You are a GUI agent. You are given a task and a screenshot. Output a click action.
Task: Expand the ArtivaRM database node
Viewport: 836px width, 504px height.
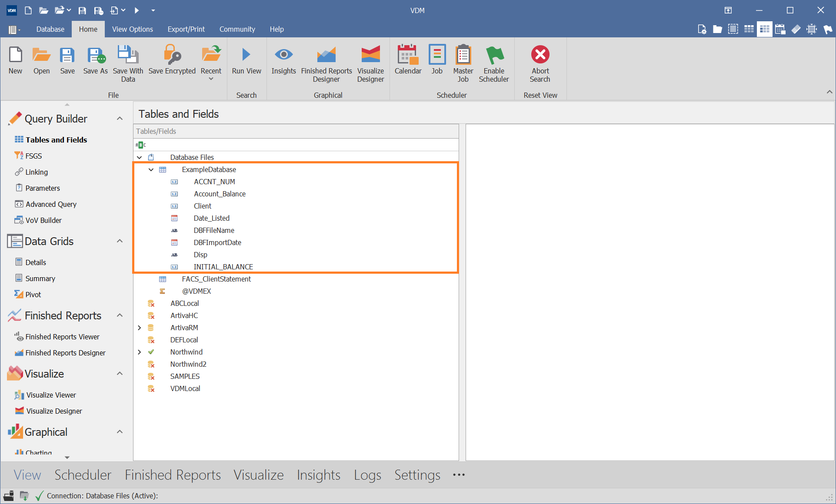coord(139,328)
